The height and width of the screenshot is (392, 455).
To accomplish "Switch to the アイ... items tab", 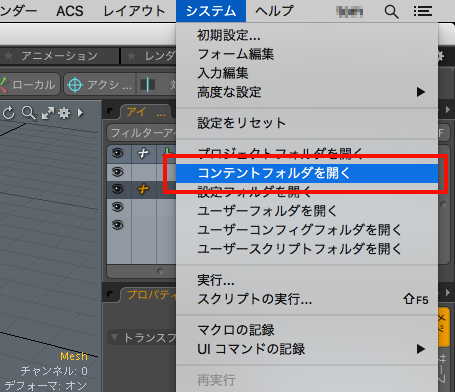I will (x=145, y=112).
